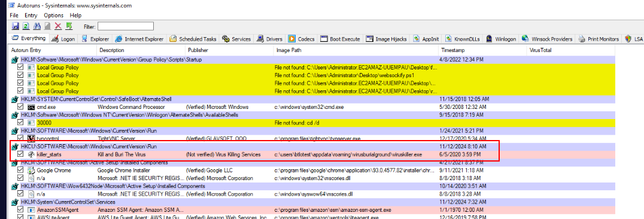Screen dimensions: 644x219
Task: Open the Entry menu
Action: (31, 15)
